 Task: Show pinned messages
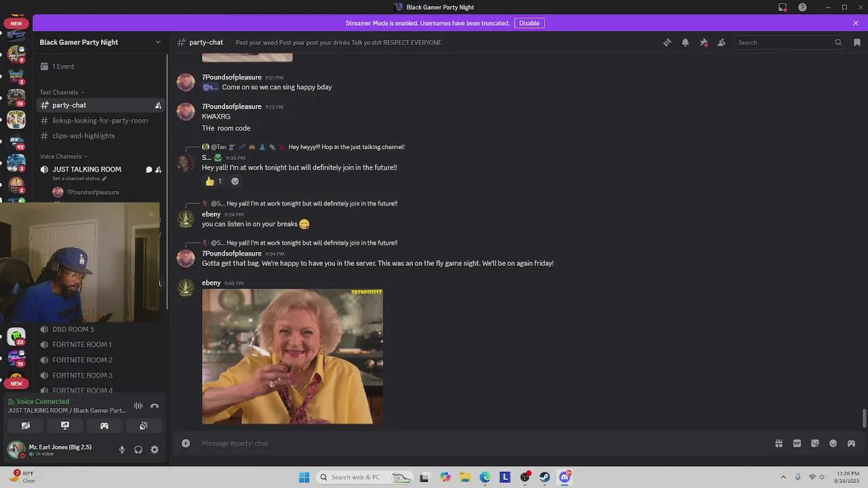click(704, 42)
